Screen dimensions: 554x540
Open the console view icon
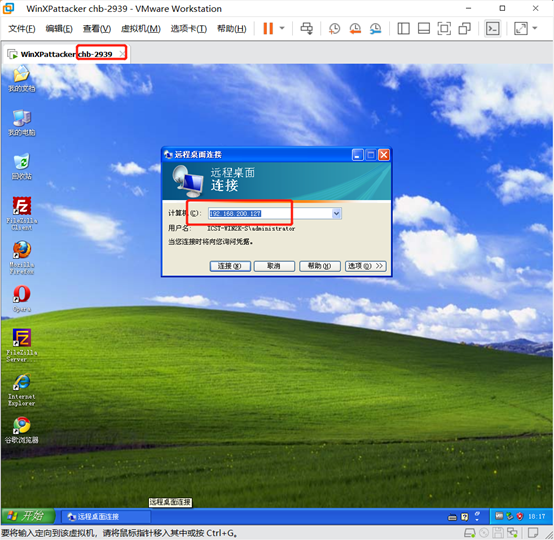(493, 28)
